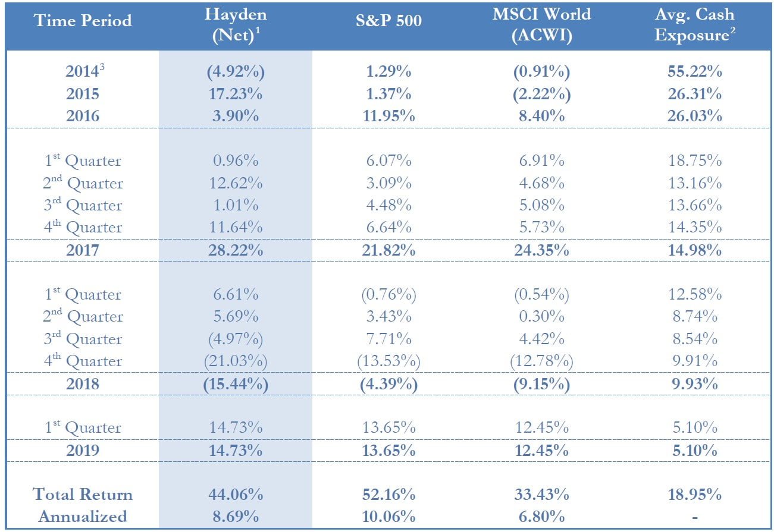Click Hayden's 17.23% return for 2015

pos(235,94)
